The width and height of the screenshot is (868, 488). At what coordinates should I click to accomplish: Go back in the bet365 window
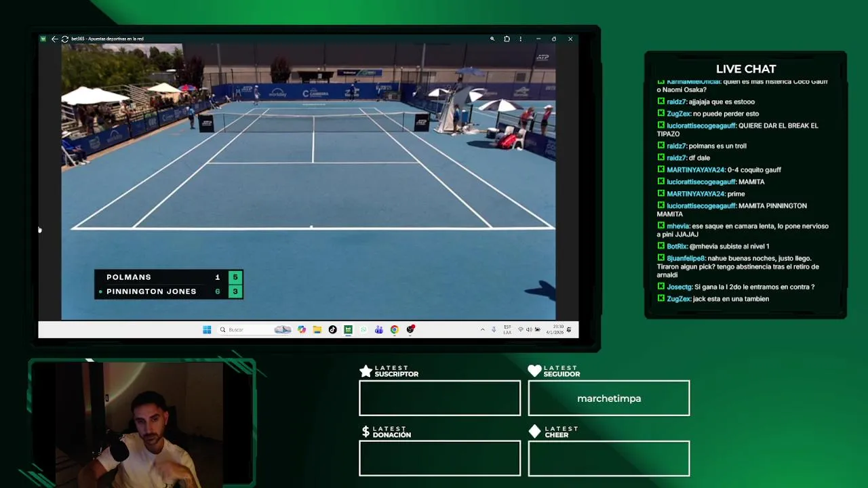pyautogui.click(x=54, y=39)
